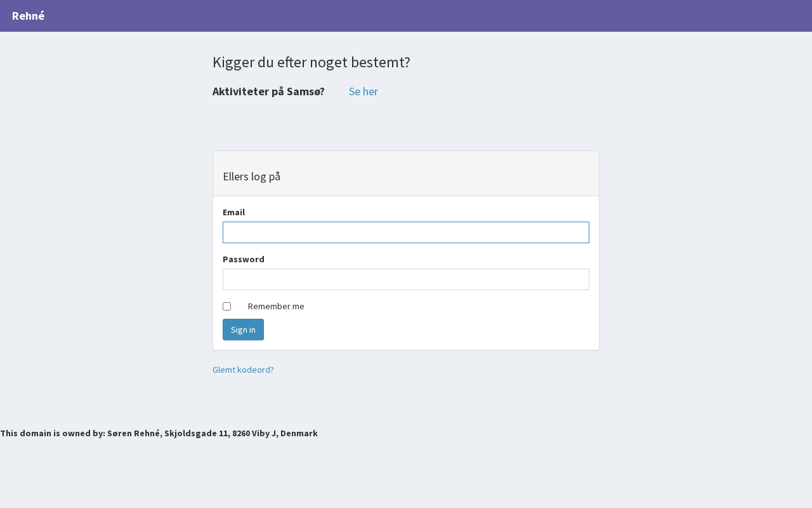
Task: Click the 'Kigger du efter noget bestemt?' heading
Action: tap(311, 62)
